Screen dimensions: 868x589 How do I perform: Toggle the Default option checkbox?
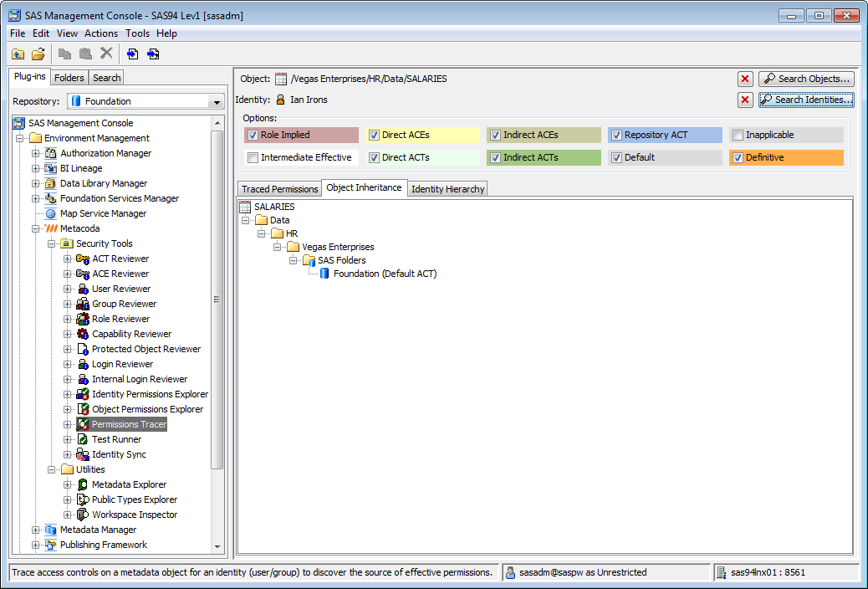point(616,157)
